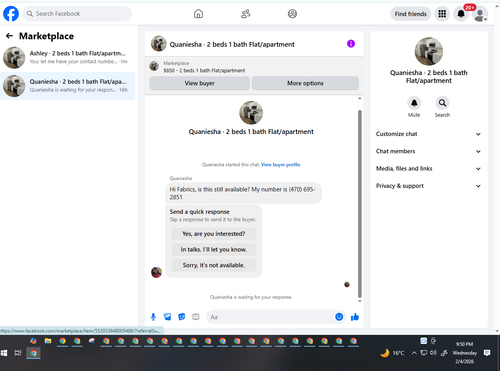Viewport: 500px width, 371px height.
Task: Send a thumbs-up like
Action: [x=355, y=317]
